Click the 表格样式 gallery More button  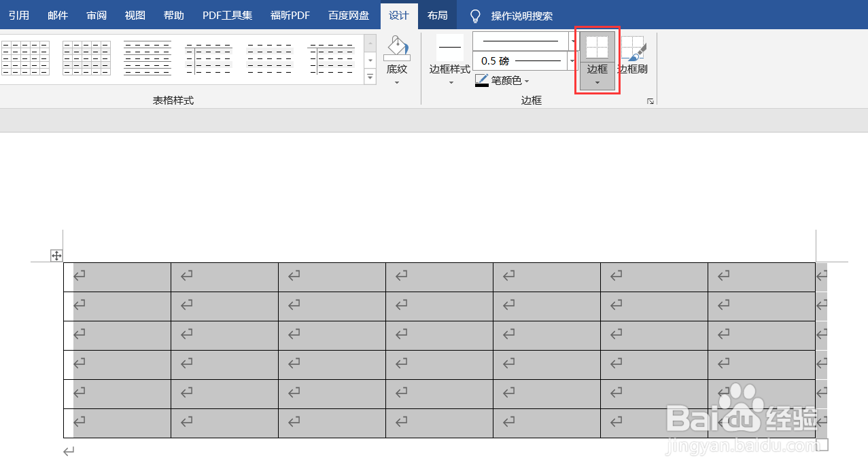pyautogui.click(x=370, y=77)
